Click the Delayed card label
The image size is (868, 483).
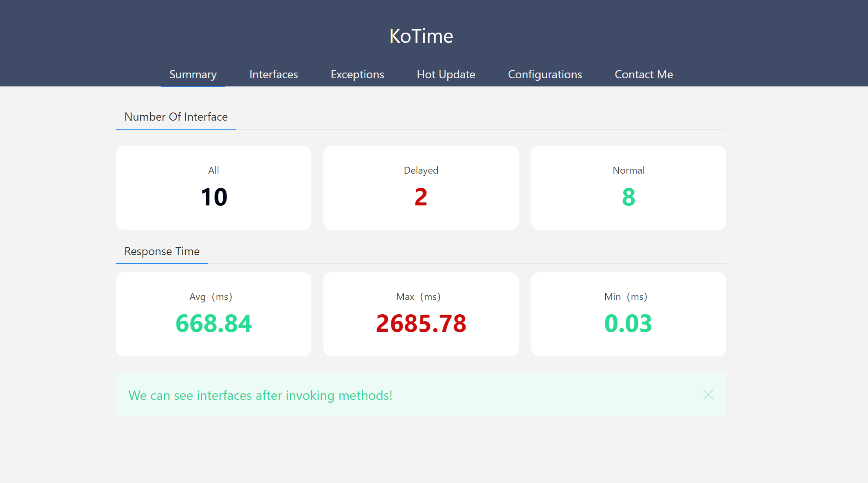click(421, 170)
